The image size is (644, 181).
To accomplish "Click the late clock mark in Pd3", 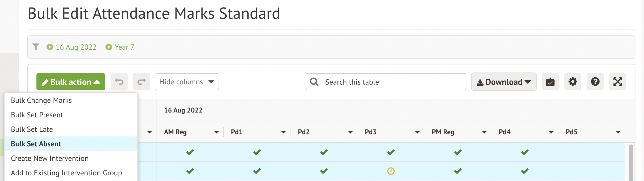I will pyautogui.click(x=391, y=171).
